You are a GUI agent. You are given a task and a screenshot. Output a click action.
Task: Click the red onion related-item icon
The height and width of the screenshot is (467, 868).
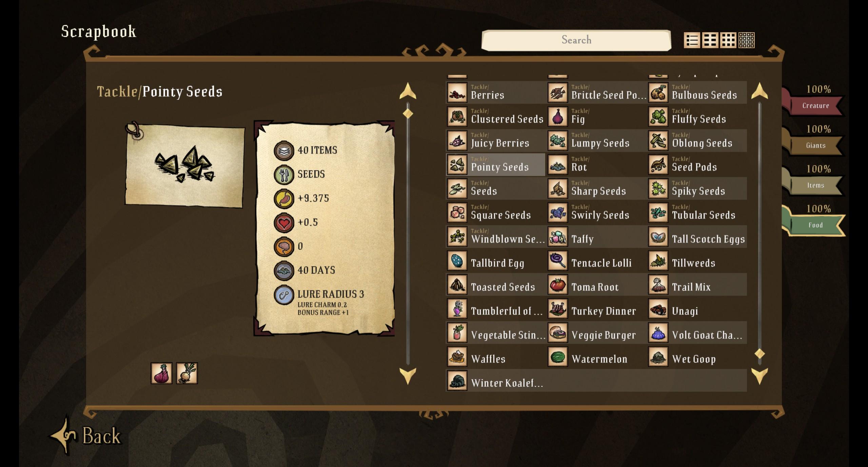coord(161,373)
